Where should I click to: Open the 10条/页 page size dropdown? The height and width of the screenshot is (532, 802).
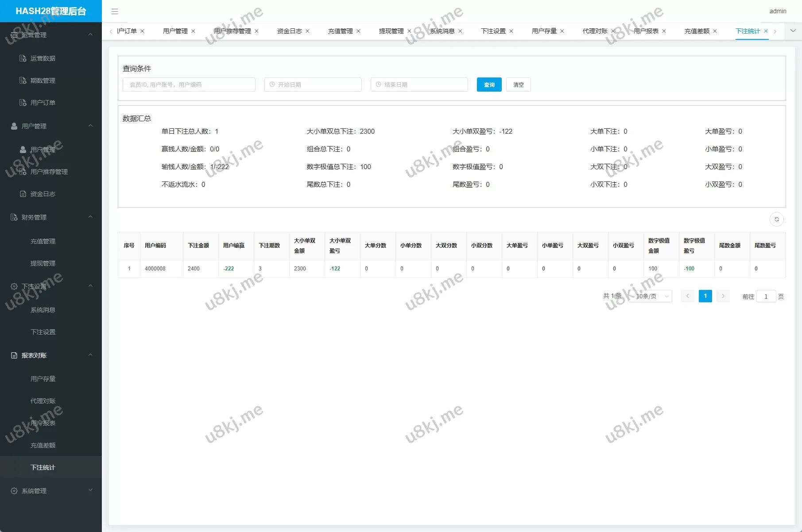click(x=650, y=297)
